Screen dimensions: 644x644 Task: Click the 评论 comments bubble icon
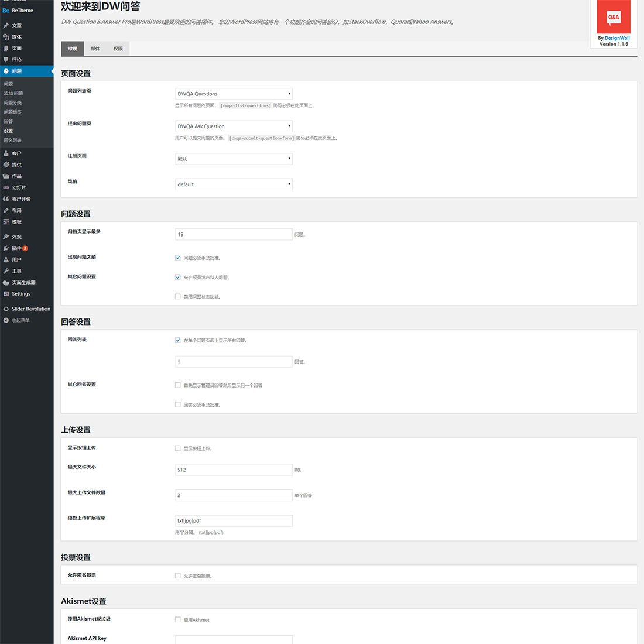coord(6,60)
